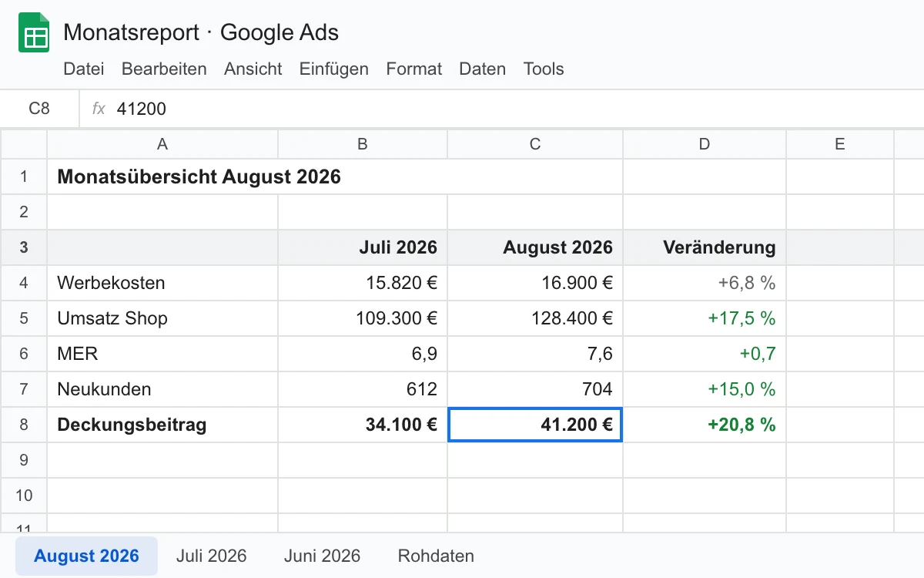Click cell with 34.100 €
The image size is (924, 578).
(x=363, y=425)
